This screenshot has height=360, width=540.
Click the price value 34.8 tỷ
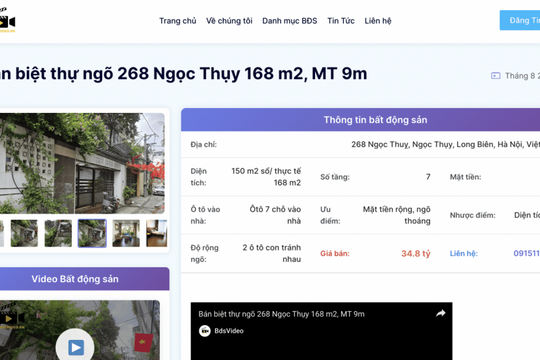[416, 254]
